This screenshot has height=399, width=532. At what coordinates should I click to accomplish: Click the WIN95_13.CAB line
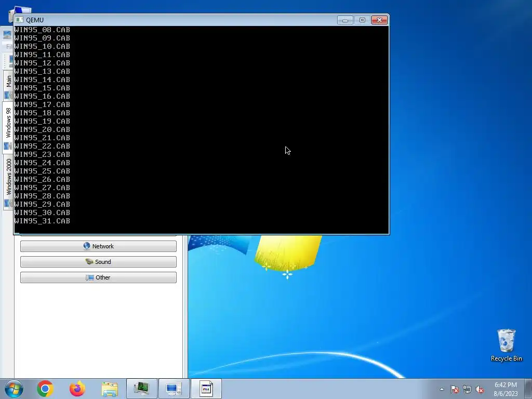tap(42, 71)
